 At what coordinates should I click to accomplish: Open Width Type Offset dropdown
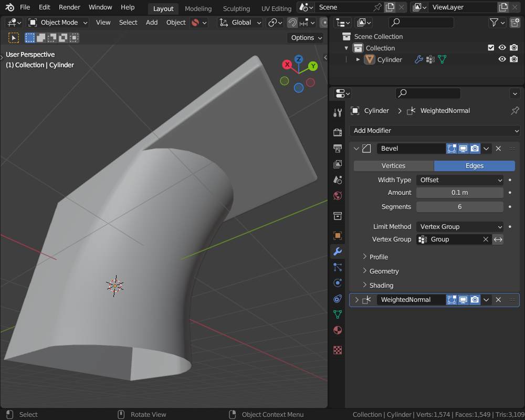[x=460, y=180]
